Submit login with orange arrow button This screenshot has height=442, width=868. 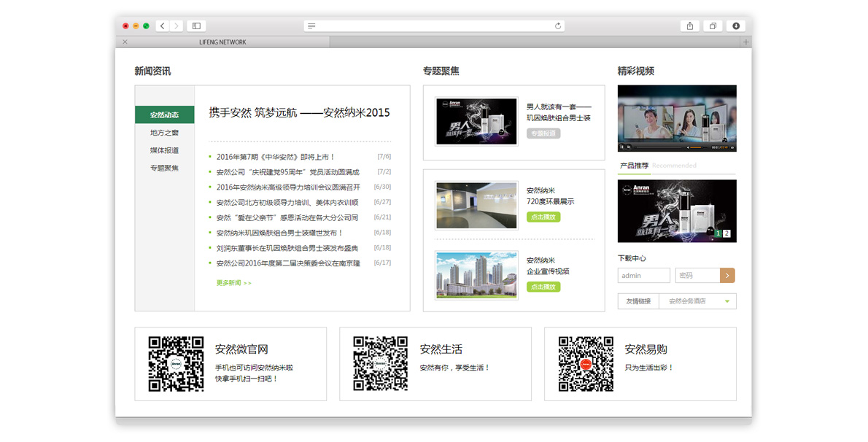pyautogui.click(x=727, y=276)
